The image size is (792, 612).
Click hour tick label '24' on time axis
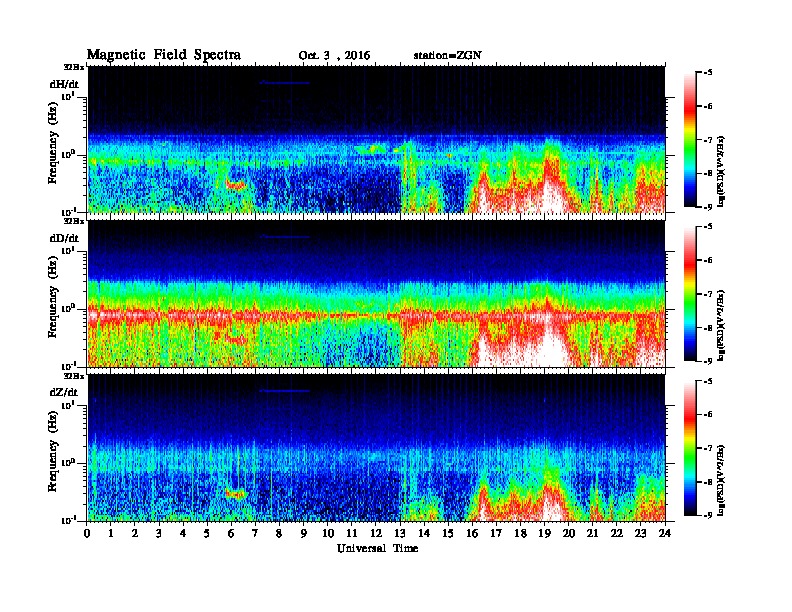pyautogui.click(x=665, y=533)
